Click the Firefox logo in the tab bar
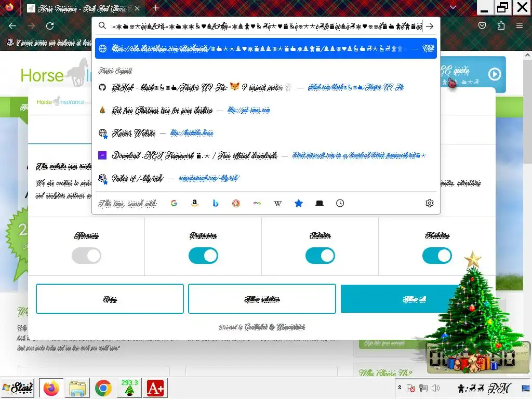 pyautogui.click(x=9, y=7)
